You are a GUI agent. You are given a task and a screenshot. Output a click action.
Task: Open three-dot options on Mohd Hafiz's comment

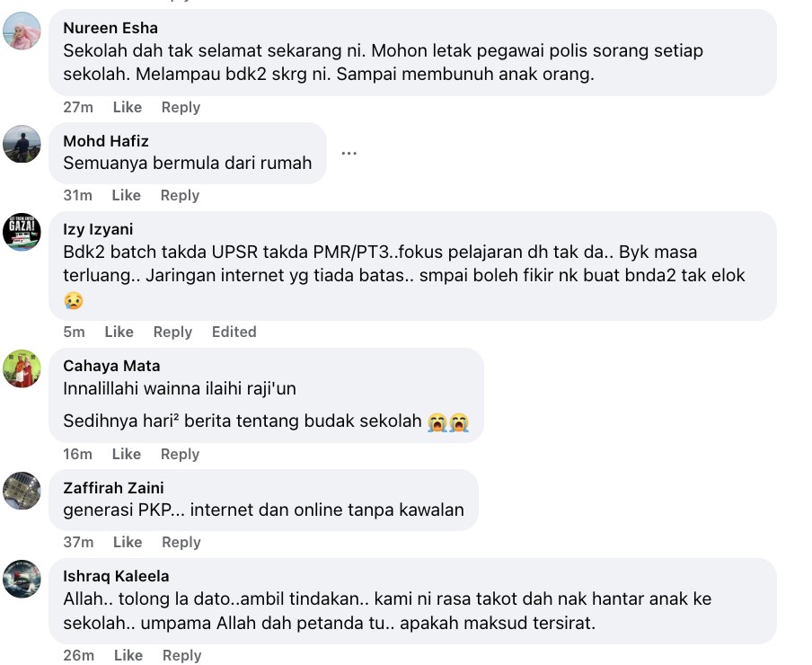[x=349, y=154]
